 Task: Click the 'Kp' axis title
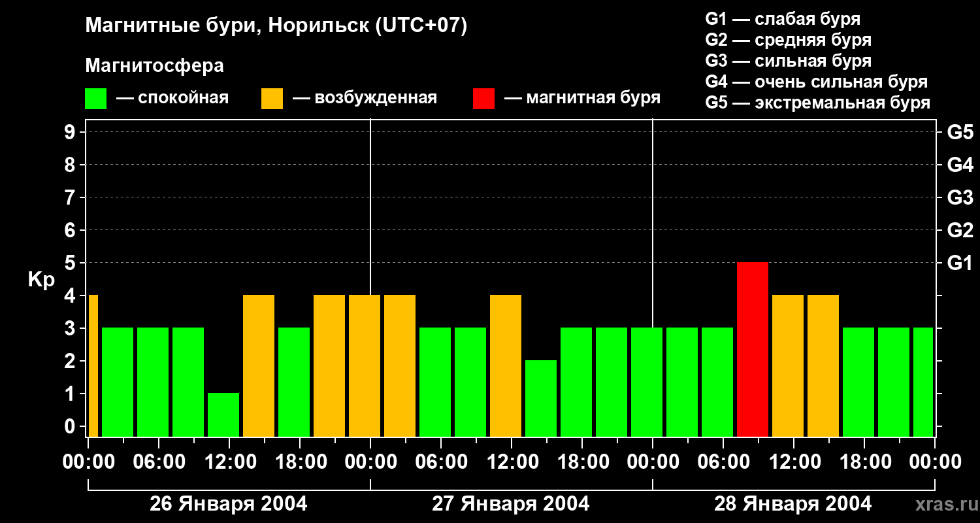(x=41, y=280)
